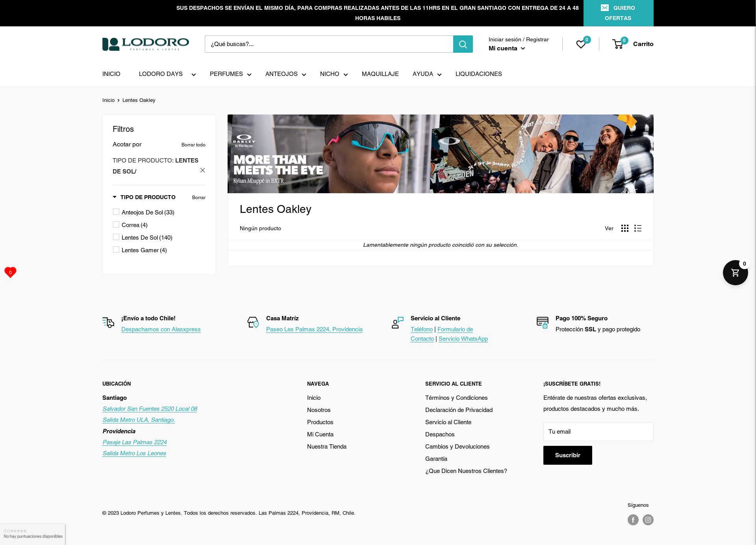The width and height of the screenshot is (756, 545).
Task: Click the search box ¿Qué buscas?
Action: pyautogui.click(x=329, y=44)
